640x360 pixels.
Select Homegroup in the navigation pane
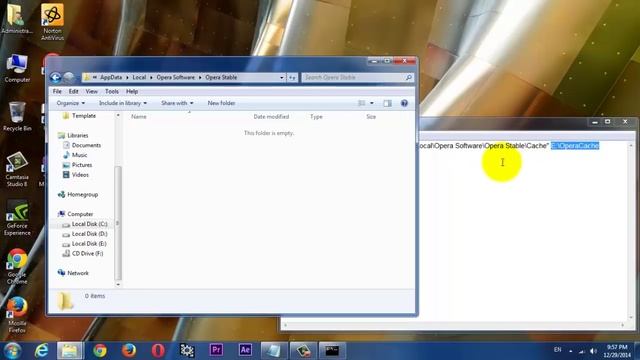pos(82,195)
